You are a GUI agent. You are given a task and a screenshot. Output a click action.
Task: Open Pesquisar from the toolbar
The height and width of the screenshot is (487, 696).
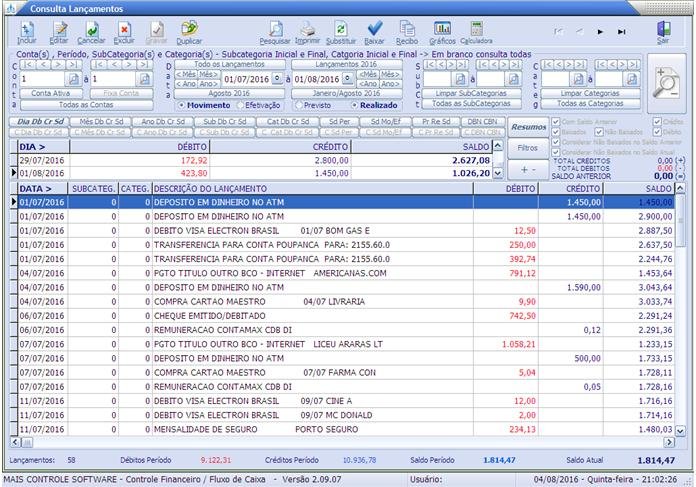275,33
